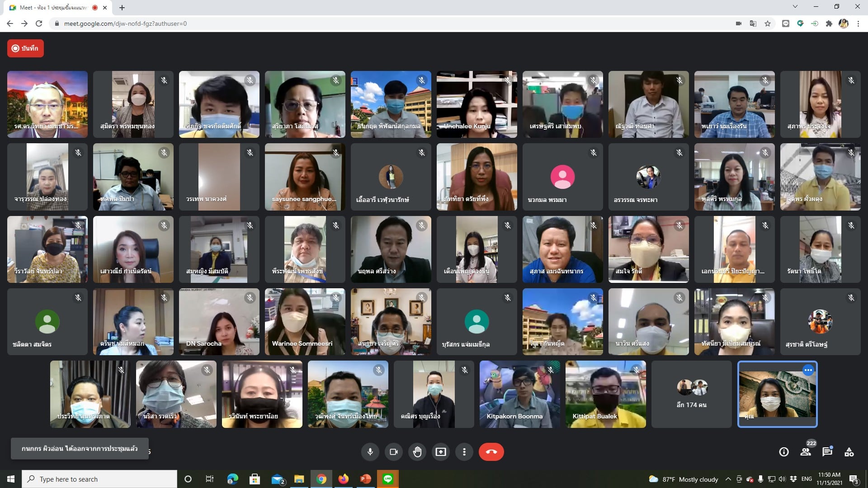This screenshot has width=868, height=488.
Task: Turn off the camera button
Action: coord(394,452)
